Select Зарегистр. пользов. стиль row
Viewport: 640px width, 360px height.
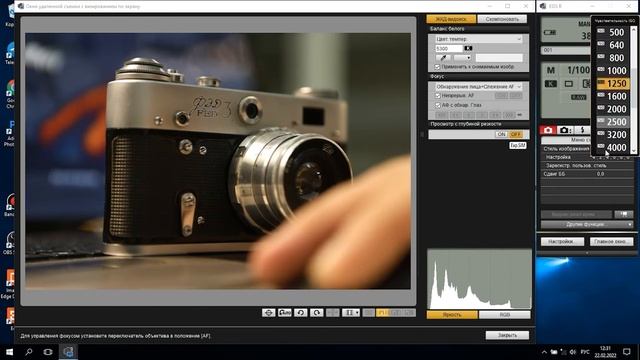[587, 166]
